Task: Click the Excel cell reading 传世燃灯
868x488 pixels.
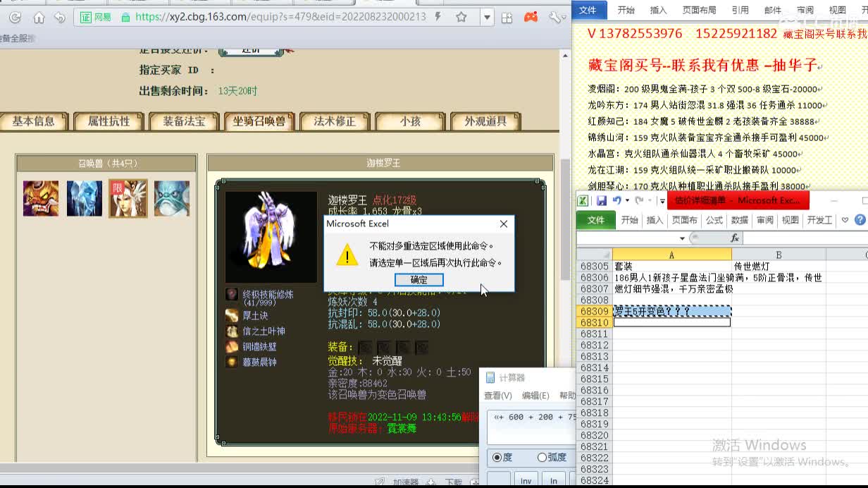Action: point(779,267)
